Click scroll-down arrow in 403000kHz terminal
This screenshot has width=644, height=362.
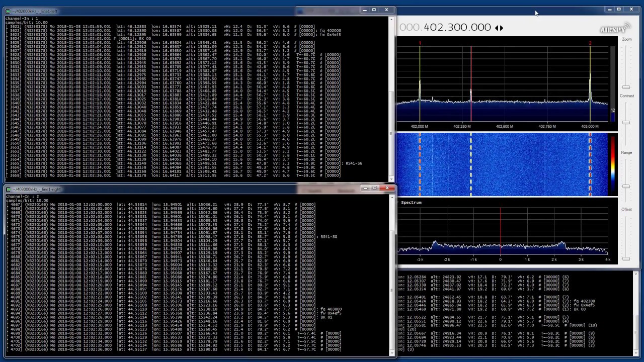coord(392,352)
